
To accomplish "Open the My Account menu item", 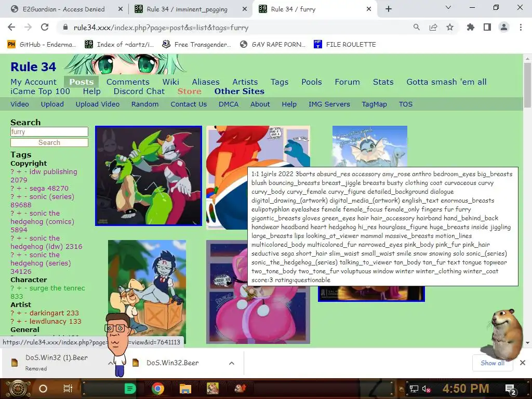I will tap(34, 82).
